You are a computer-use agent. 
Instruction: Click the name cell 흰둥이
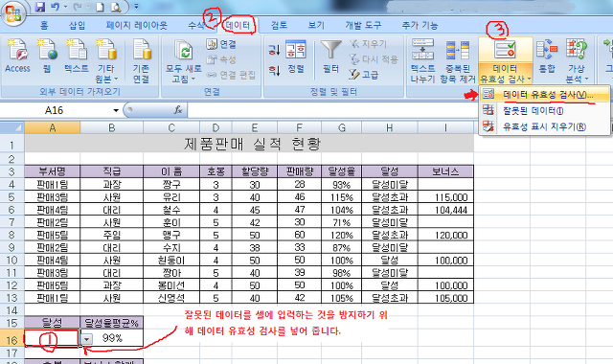point(171,261)
